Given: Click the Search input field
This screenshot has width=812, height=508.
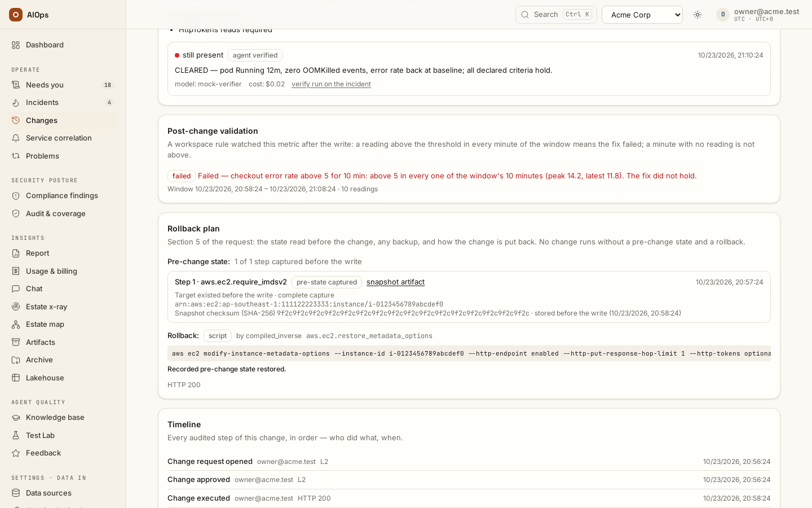Looking at the screenshot, I should [x=556, y=15].
